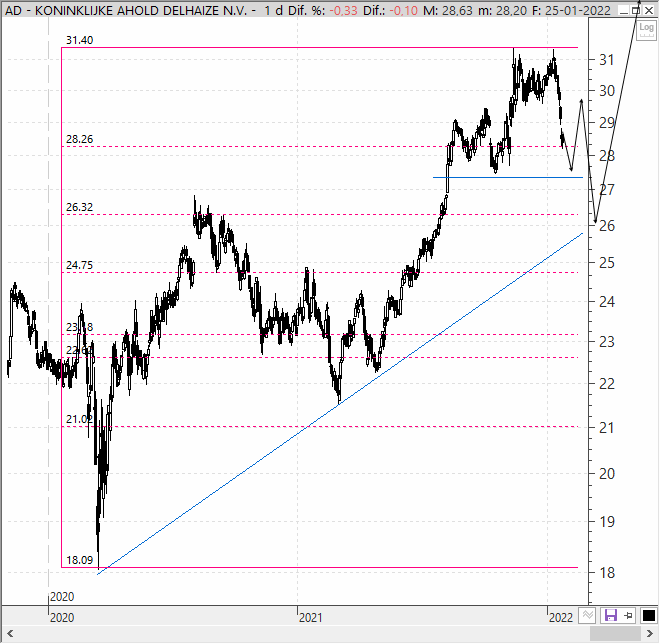The height and width of the screenshot is (644, 660).
Task: Click price 22 on the right axis
Action: click(x=607, y=383)
